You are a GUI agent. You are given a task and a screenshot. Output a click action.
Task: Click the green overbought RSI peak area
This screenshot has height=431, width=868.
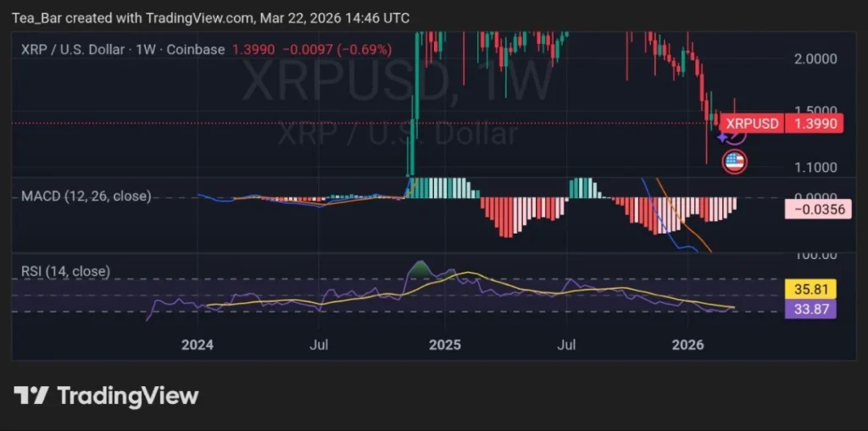(421, 269)
